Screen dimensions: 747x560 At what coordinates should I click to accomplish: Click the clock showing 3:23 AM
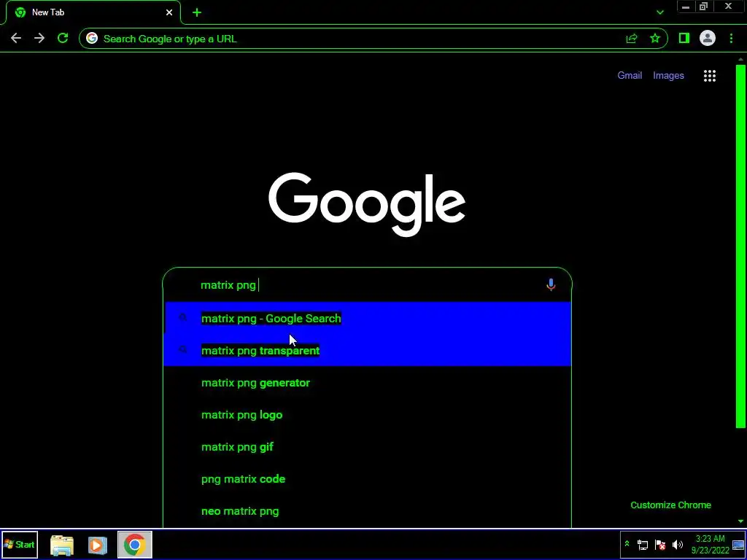(710, 545)
